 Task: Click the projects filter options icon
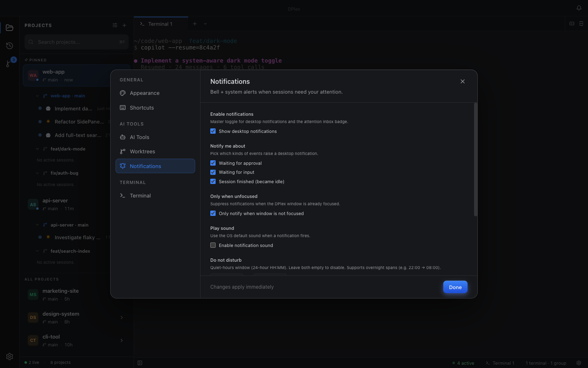115,25
